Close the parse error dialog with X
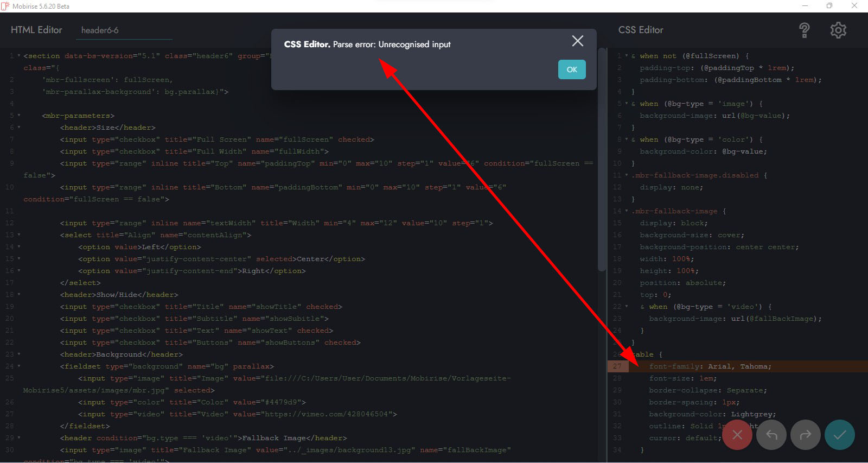The width and height of the screenshot is (868, 463). (578, 41)
